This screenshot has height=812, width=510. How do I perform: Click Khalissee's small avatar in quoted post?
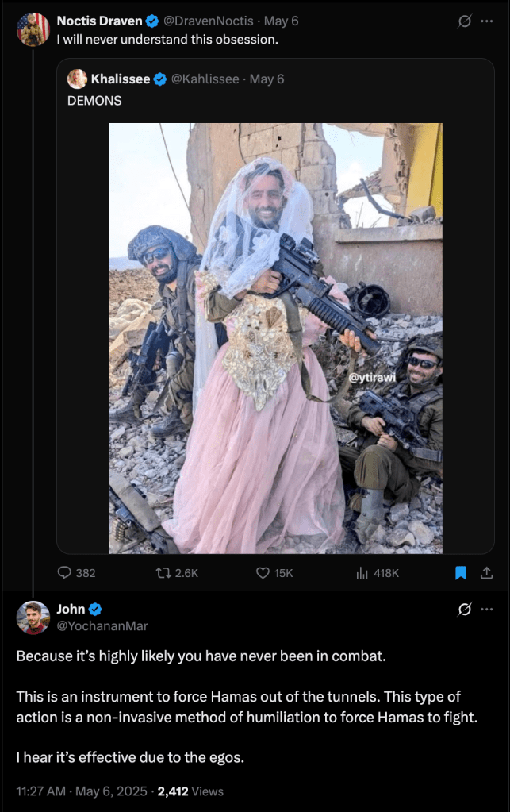(77, 79)
